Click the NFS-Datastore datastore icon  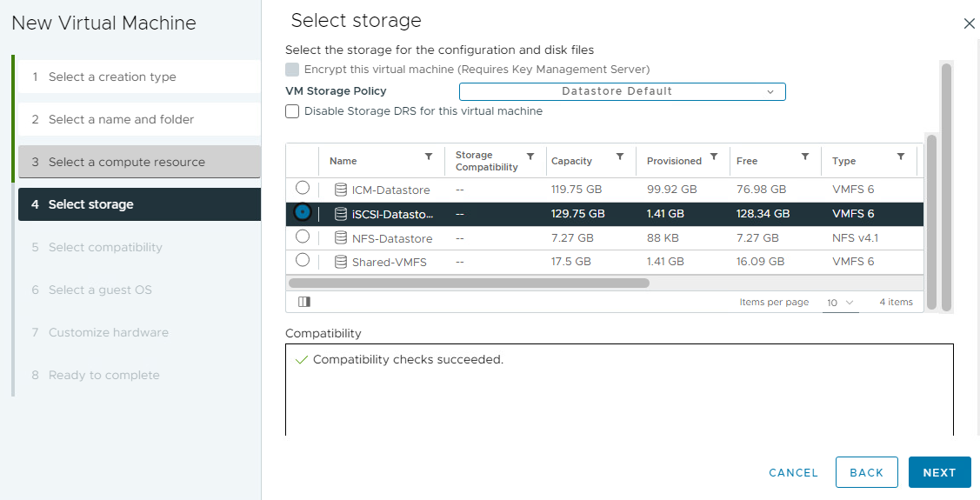(341, 237)
